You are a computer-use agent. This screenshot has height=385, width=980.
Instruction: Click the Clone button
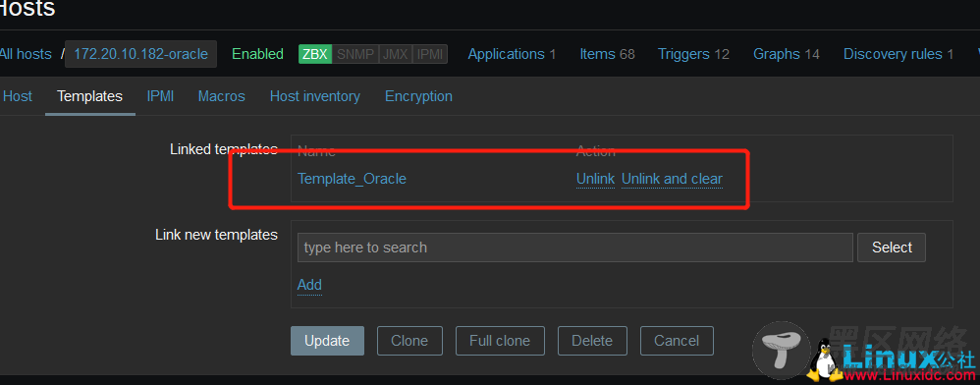pyautogui.click(x=409, y=341)
